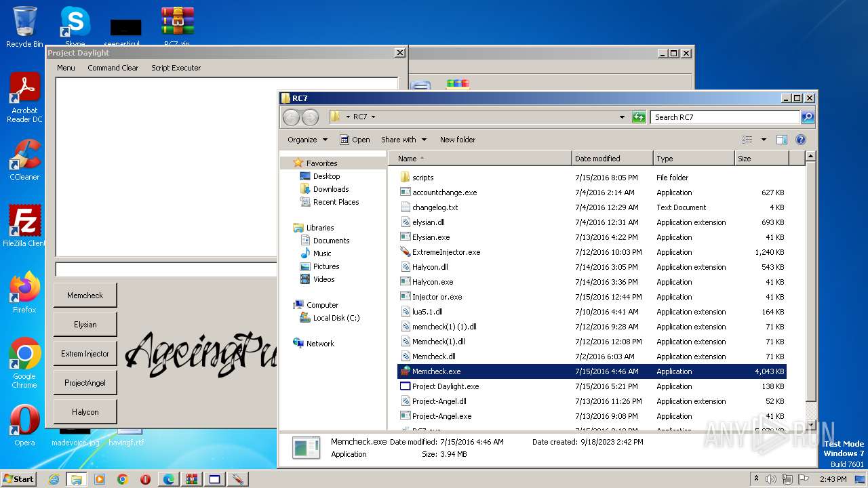Click the change view icon
This screenshot has width=868, height=488.
click(x=747, y=140)
